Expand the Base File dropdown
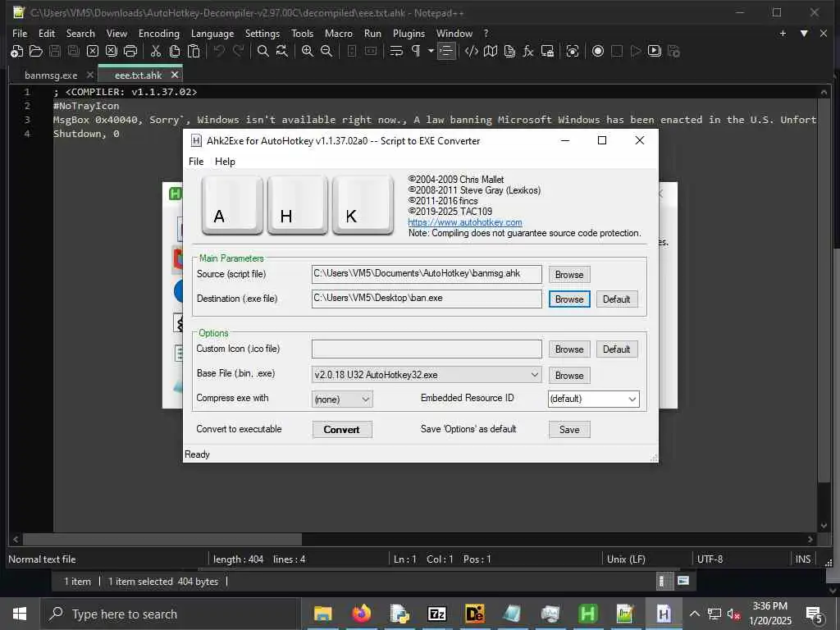The width and height of the screenshot is (840, 630). point(427,374)
